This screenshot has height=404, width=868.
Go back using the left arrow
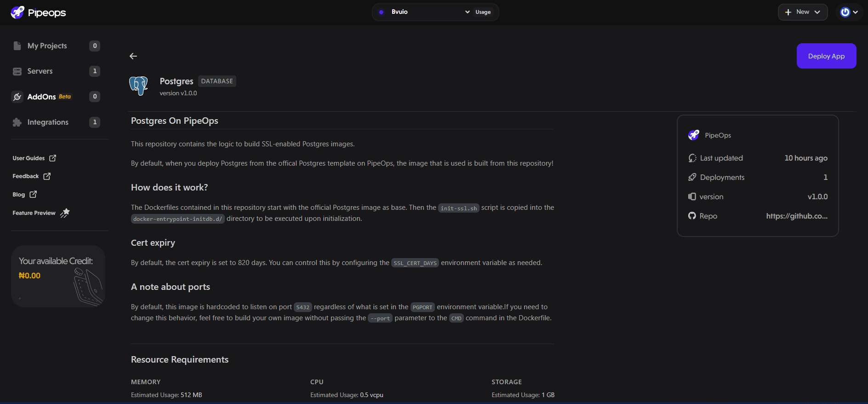coord(133,56)
